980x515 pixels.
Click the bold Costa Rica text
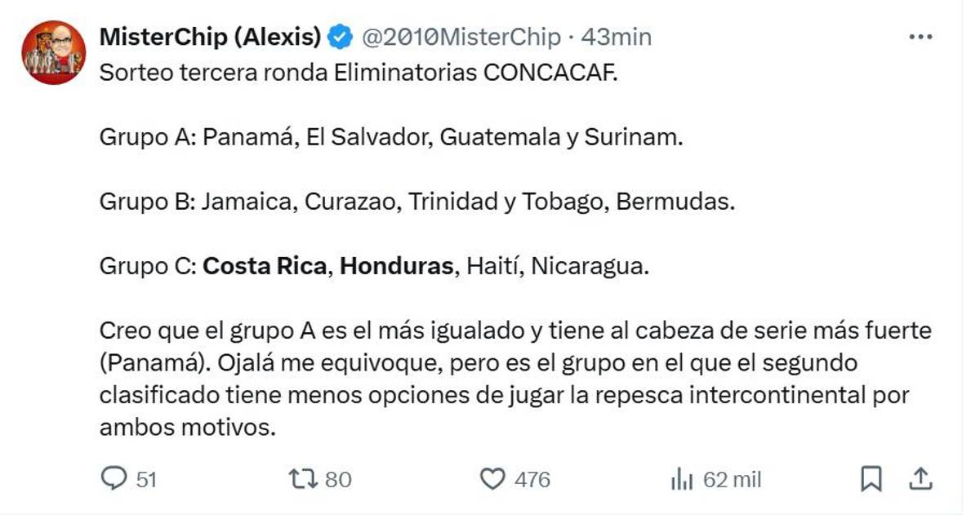tap(265, 266)
